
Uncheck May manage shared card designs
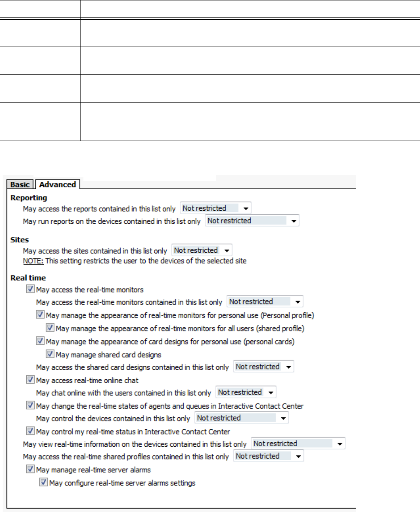50,354
